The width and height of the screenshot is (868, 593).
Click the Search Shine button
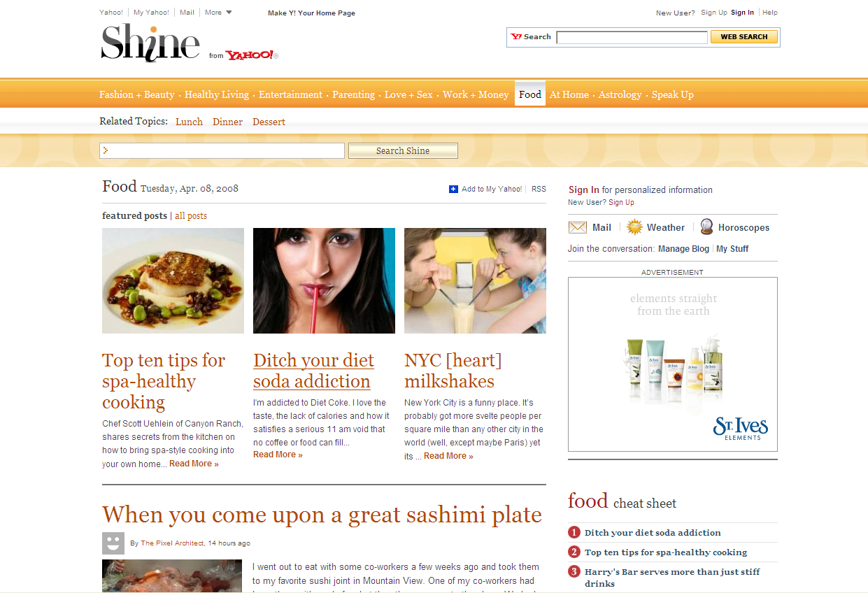click(403, 150)
